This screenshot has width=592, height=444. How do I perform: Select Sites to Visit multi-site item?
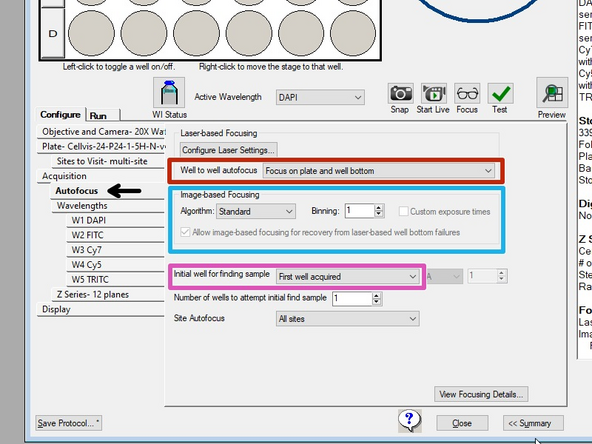[108, 161]
